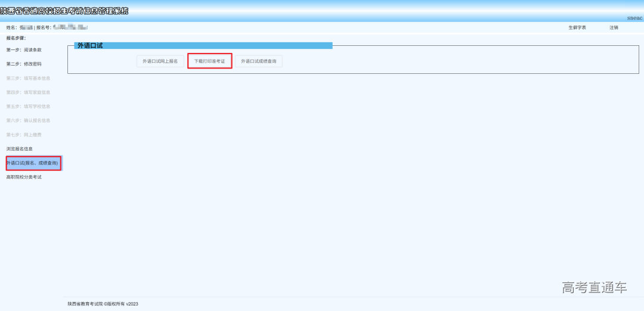Viewport: 644px width, 311px height.
Task: Select 第三步：填写基本信息 in the sidebar
Action: (28, 78)
